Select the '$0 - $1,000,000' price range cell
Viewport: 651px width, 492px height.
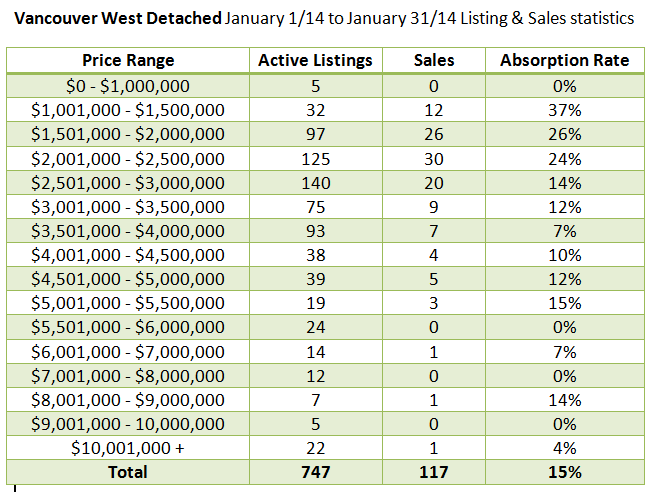click(128, 86)
